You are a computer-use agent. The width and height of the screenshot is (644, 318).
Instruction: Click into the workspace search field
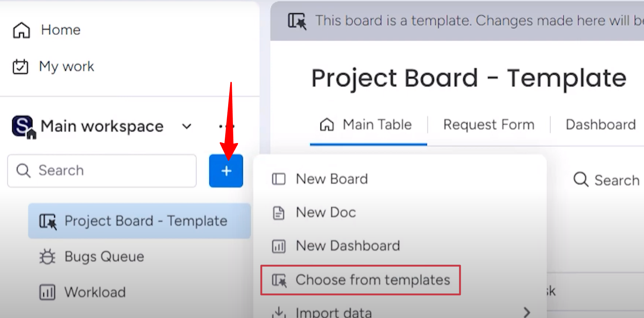tap(102, 171)
